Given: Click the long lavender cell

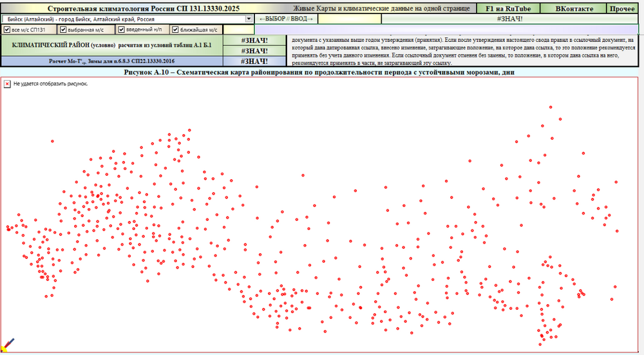Looking at the screenshot, I should [x=447, y=30].
